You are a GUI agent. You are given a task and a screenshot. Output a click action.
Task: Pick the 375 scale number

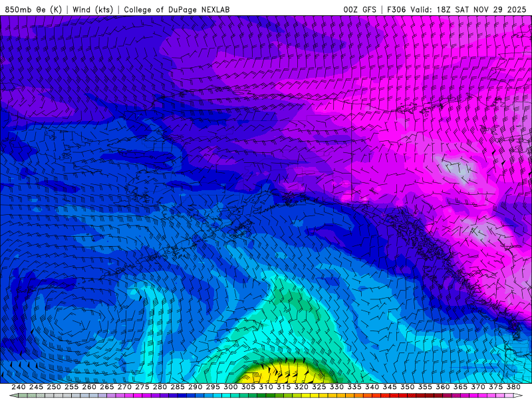[495, 387]
